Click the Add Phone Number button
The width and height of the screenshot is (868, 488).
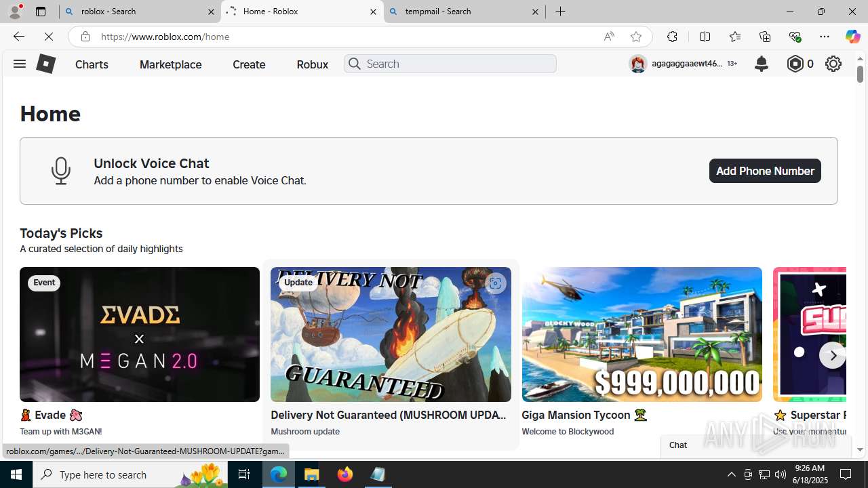coord(765,171)
